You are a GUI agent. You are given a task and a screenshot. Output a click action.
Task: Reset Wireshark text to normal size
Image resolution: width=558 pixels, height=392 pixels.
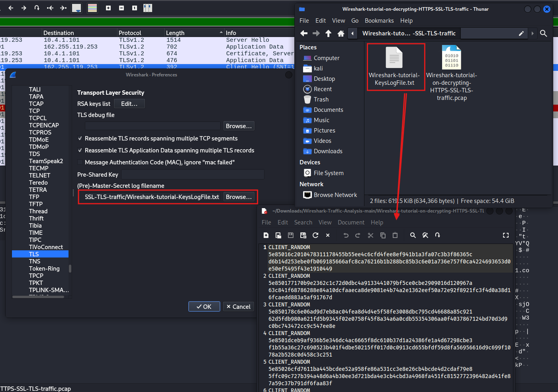click(135, 8)
